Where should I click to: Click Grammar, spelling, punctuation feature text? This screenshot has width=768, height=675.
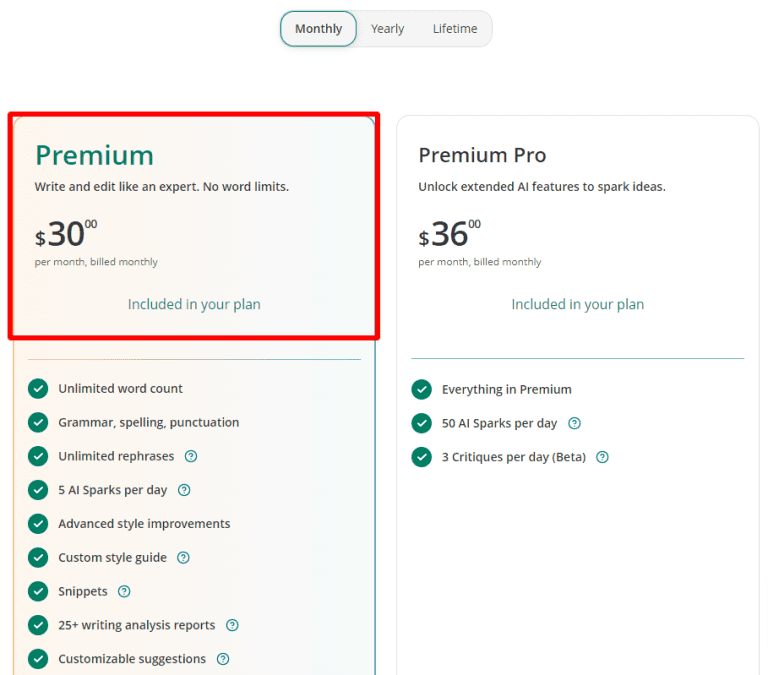coord(148,423)
